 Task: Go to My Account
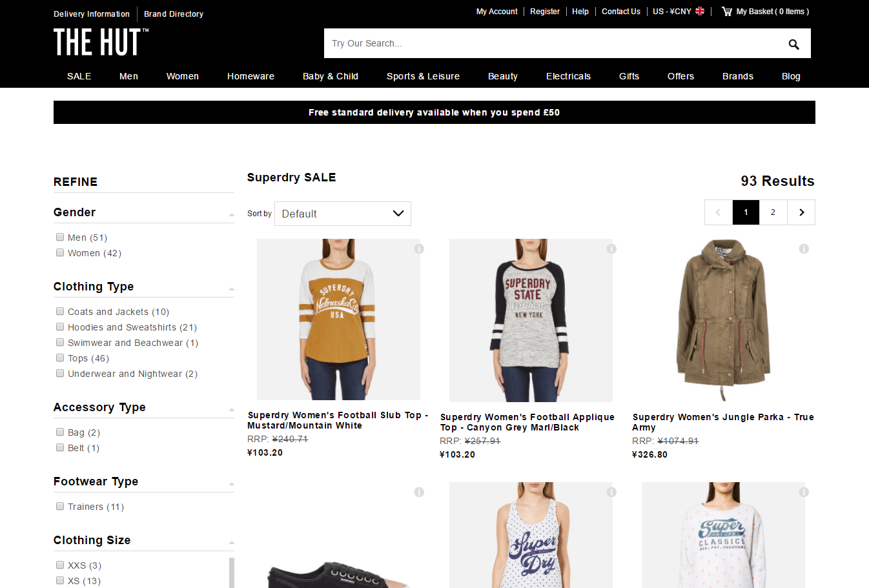pyautogui.click(x=496, y=12)
